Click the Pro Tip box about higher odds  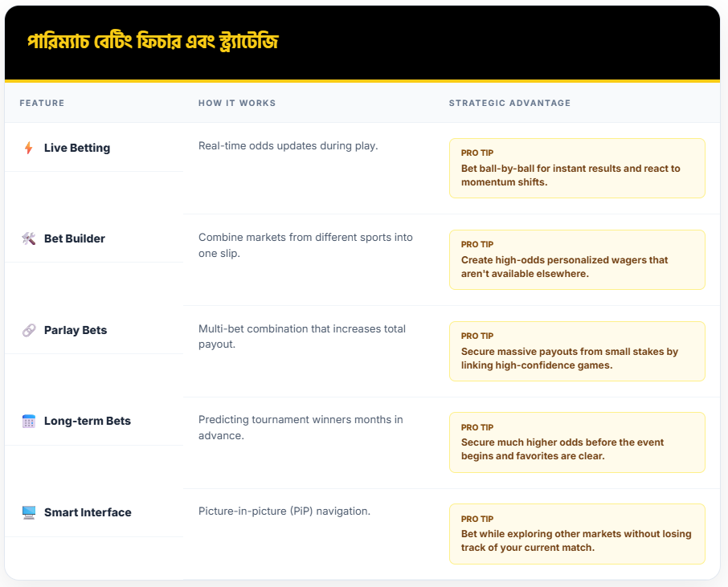click(x=577, y=442)
